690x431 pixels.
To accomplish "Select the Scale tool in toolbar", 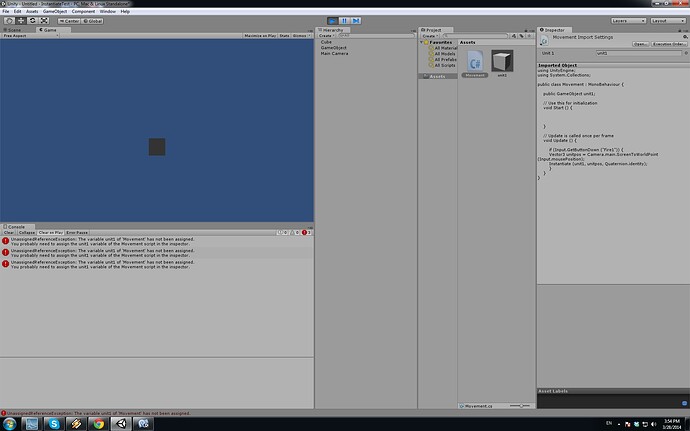I will 44,21.
